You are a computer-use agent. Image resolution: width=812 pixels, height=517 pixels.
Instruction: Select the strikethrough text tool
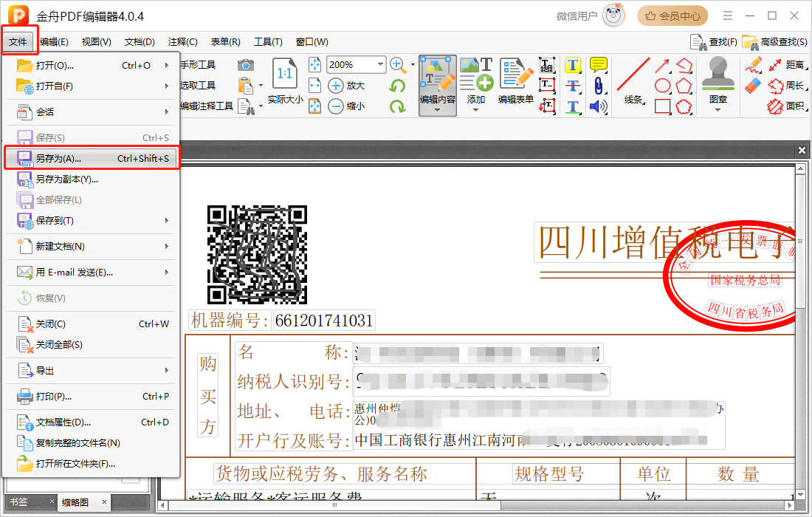[572, 86]
